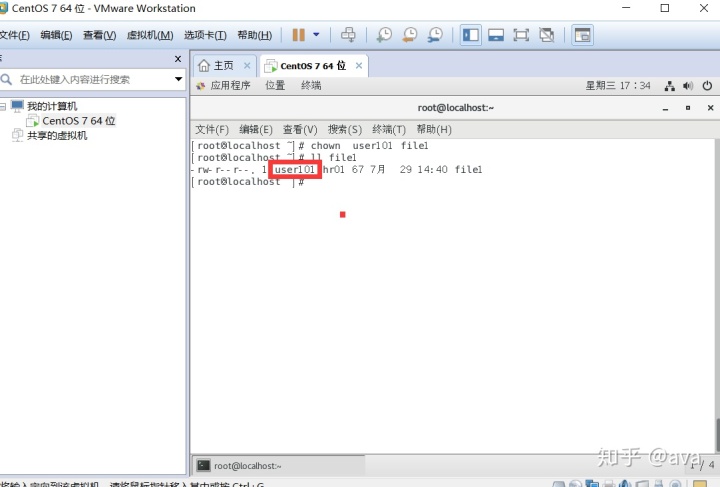Open terminal 编辑(E) menu
The height and width of the screenshot is (487, 720).
click(x=256, y=129)
